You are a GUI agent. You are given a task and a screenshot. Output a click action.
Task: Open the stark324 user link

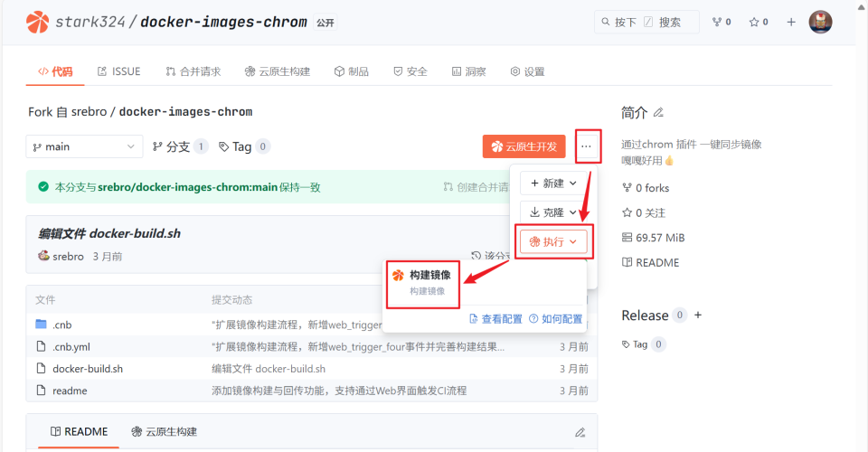(x=90, y=22)
